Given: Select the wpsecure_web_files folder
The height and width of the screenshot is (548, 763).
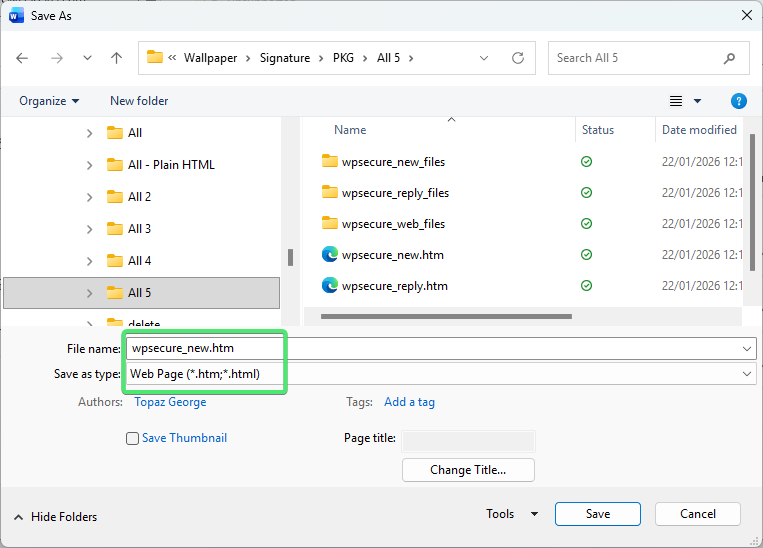Looking at the screenshot, I should tap(393, 224).
